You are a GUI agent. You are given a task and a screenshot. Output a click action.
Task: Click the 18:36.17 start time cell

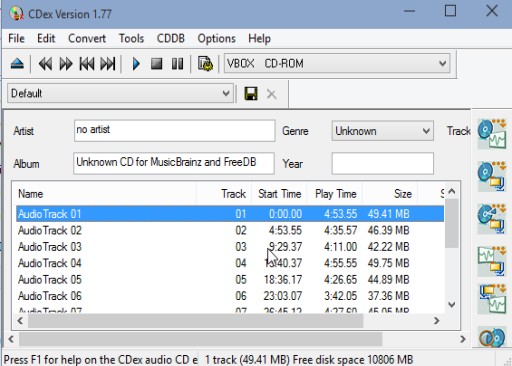[x=283, y=279]
